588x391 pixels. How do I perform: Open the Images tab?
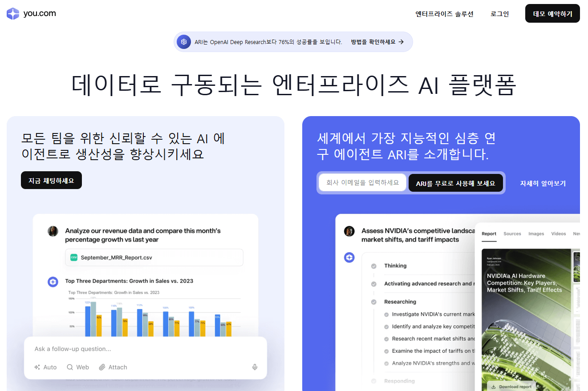click(x=536, y=234)
